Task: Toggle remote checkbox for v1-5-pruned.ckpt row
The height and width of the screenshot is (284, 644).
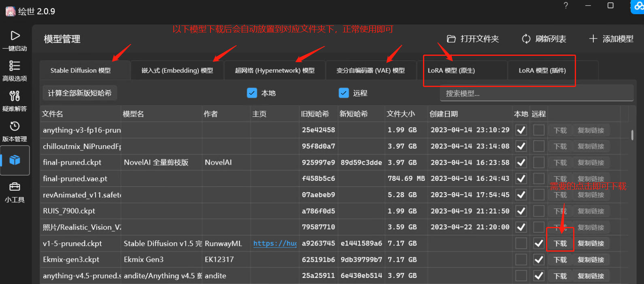Action: 538,244
